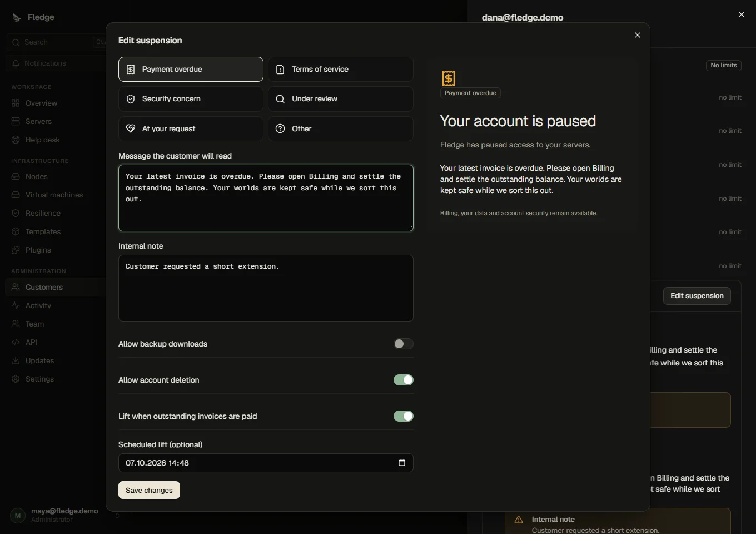Click the Templates icon in sidebar
The height and width of the screenshot is (534, 756).
16,231
